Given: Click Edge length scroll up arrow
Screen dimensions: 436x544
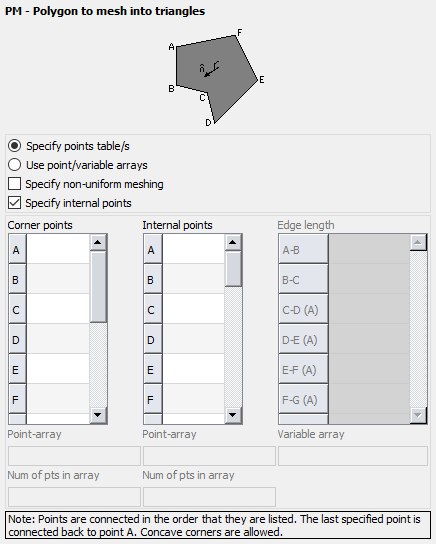Looking at the screenshot, I should [418, 242].
